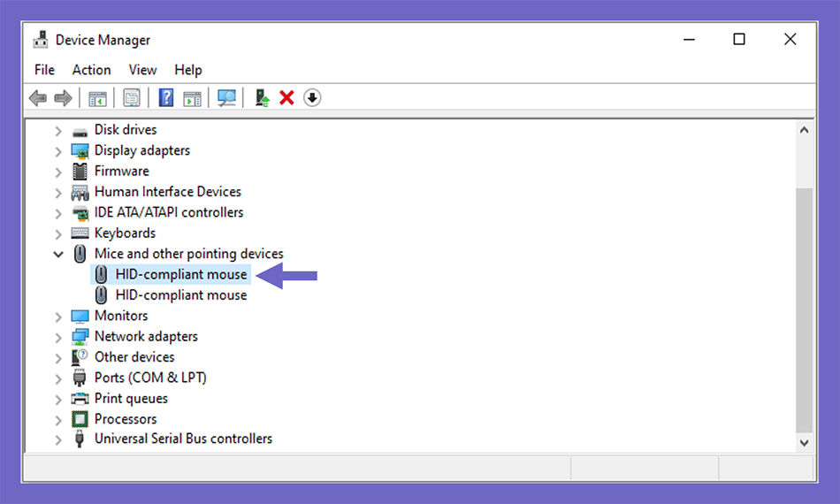Toggle the Action pane toolbar icon
This screenshot has height=504, width=840.
point(192,98)
